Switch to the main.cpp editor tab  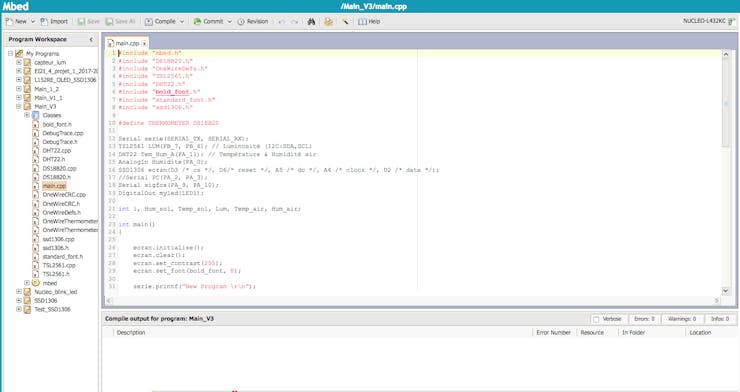click(126, 43)
